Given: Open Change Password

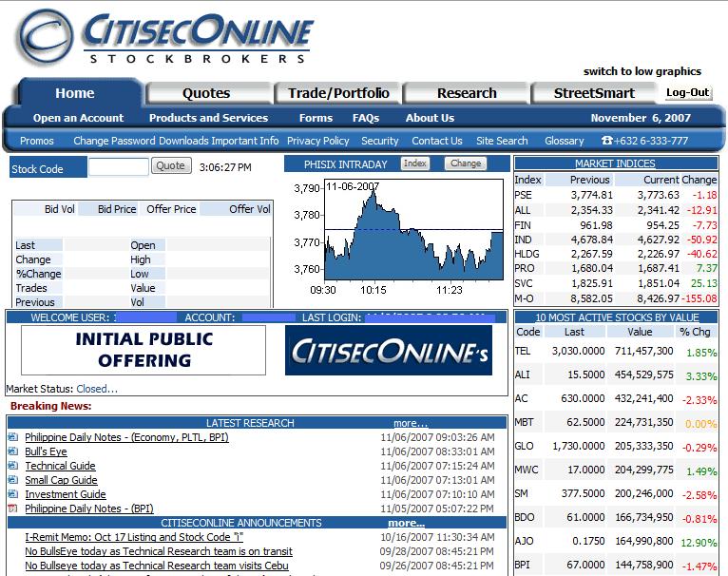Looking at the screenshot, I should pos(114,141).
